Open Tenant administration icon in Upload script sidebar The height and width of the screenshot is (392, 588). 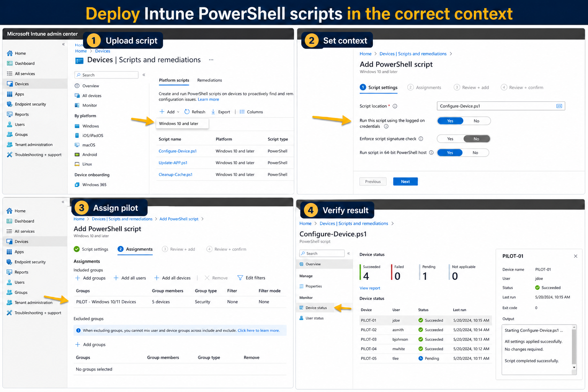(x=10, y=145)
